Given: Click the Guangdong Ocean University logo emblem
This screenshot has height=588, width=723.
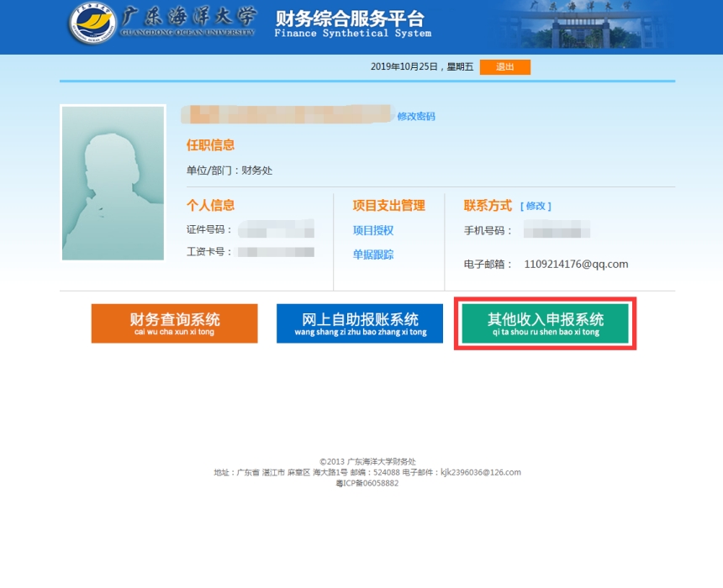Looking at the screenshot, I should point(93,25).
